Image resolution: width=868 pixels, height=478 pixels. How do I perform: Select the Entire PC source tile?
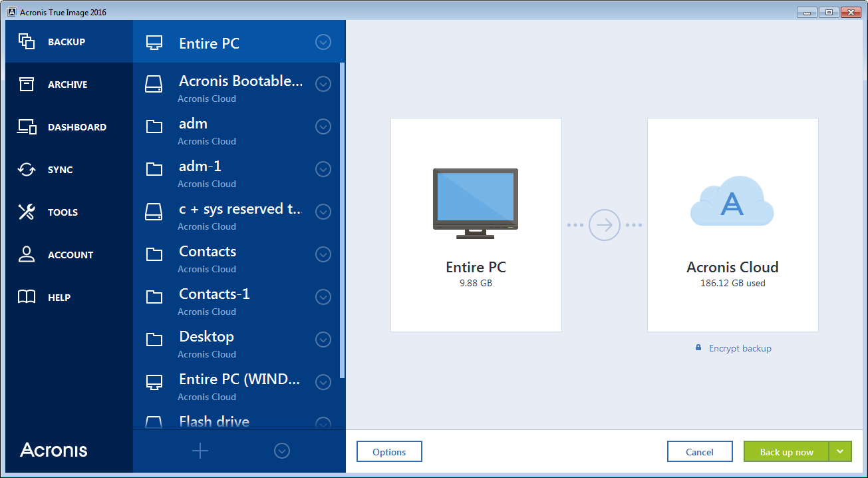[x=476, y=225]
